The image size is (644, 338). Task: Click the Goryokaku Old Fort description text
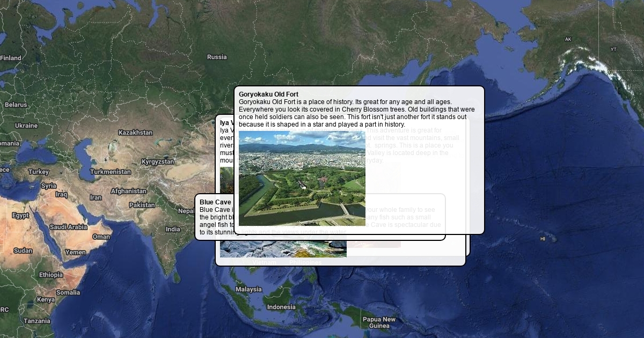click(x=357, y=113)
